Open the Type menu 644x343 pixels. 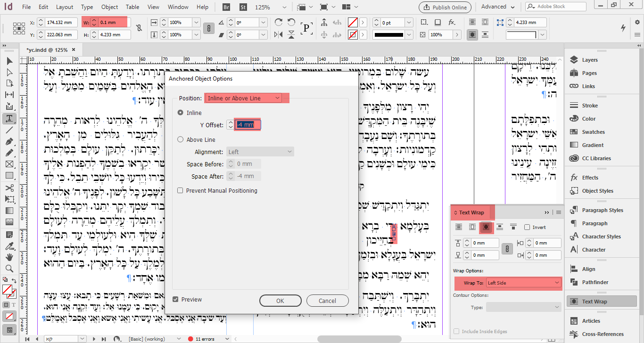click(87, 7)
